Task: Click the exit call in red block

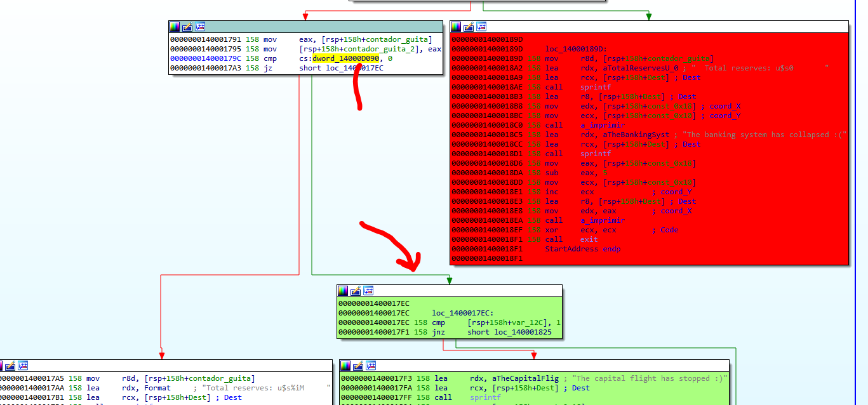Action: point(589,239)
